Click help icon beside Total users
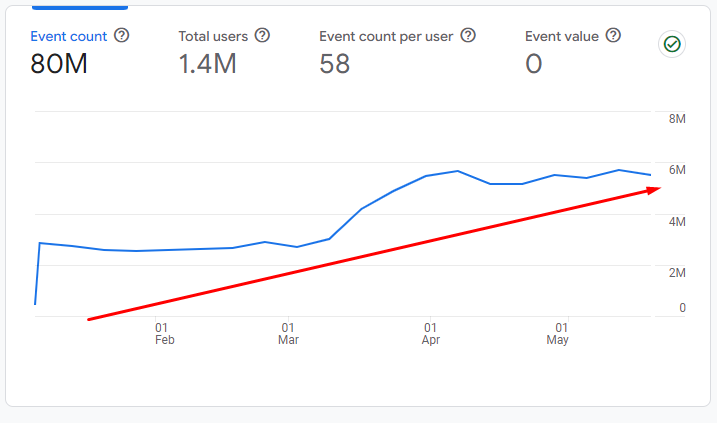Screen dimensions: 717x423 pos(262,36)
